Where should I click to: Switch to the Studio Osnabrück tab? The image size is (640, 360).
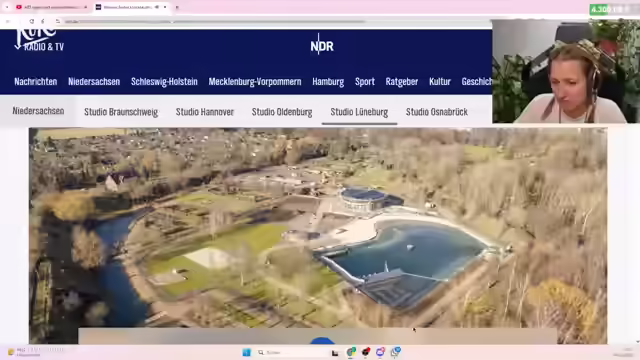pos(437,112)
